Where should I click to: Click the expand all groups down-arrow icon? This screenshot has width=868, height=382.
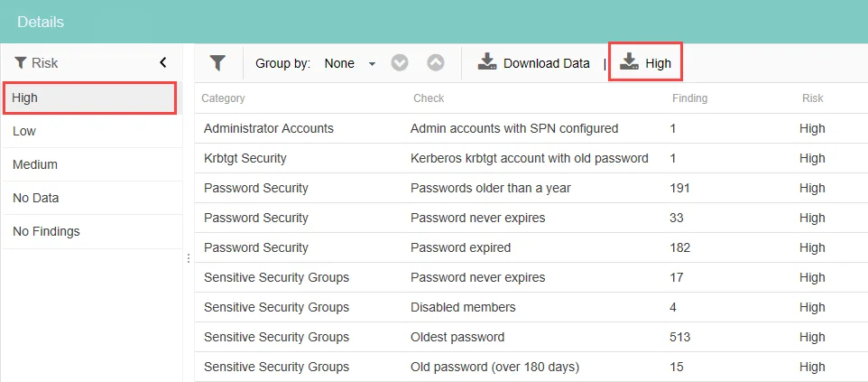pyautogui.click(x=400, y=63)
